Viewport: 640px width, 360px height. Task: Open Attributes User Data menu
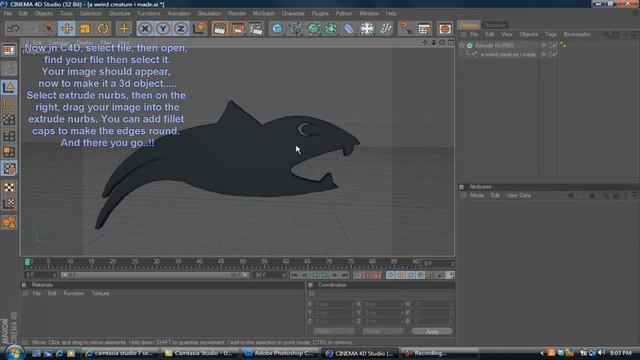coord(518,196)
